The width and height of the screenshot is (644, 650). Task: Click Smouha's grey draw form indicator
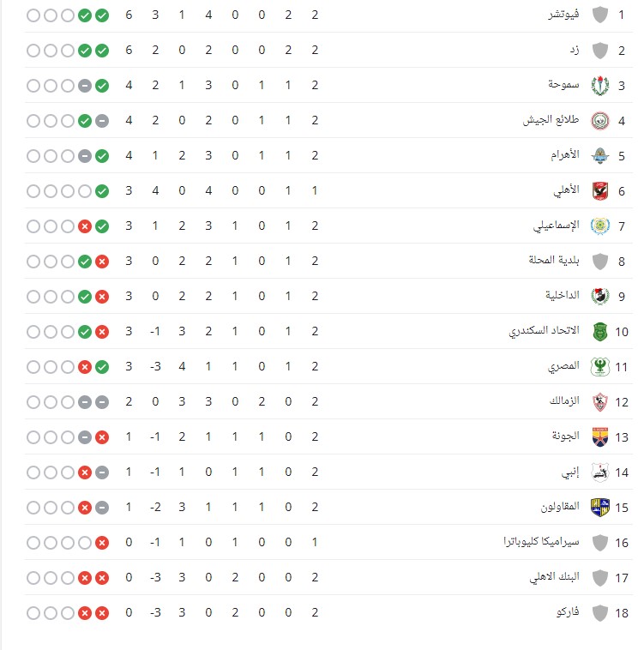pos(85,85)
